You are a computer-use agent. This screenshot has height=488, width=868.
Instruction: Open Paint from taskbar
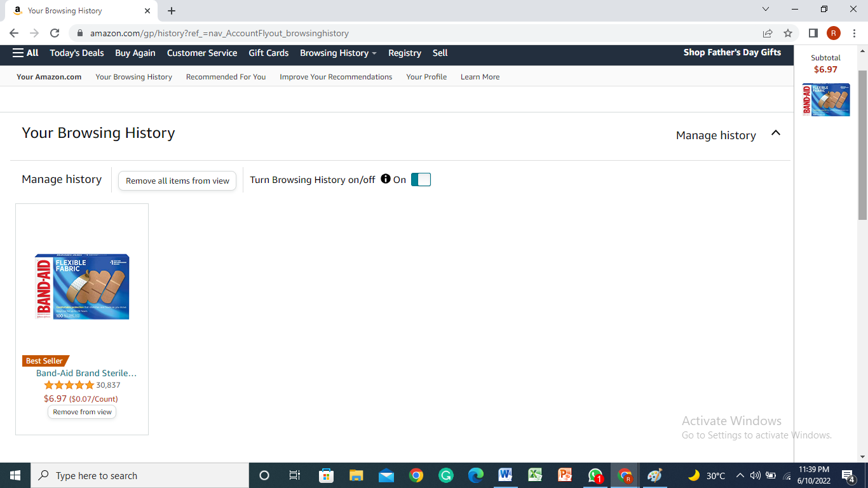tap(654, 475)
